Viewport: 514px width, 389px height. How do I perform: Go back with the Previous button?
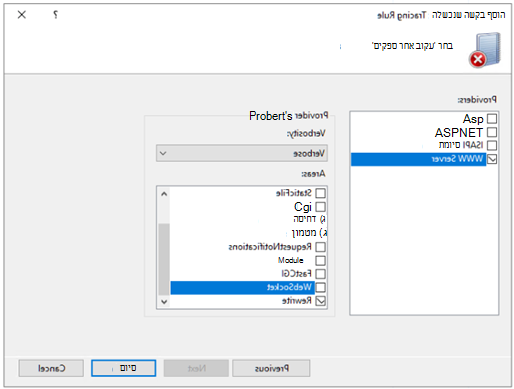pos(271,368)
